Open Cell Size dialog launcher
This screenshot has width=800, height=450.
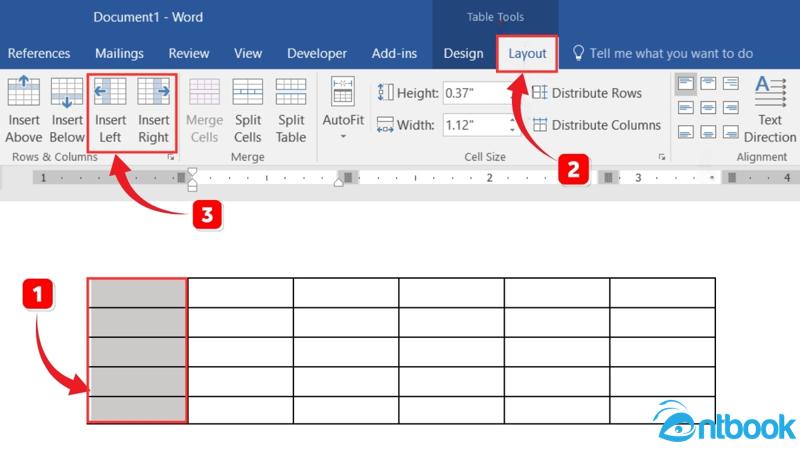click(662, 157)
